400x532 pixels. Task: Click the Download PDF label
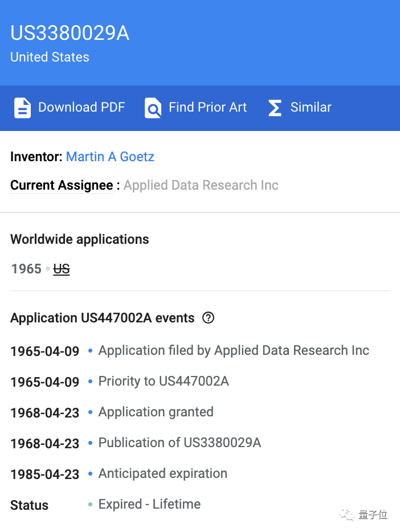(81, 107)
